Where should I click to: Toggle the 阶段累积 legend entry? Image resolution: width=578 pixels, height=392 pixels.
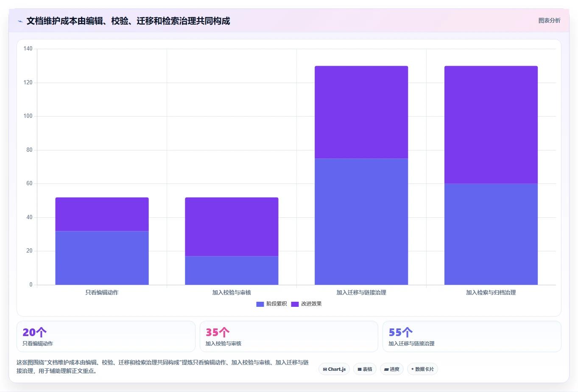tap(272, 304)
